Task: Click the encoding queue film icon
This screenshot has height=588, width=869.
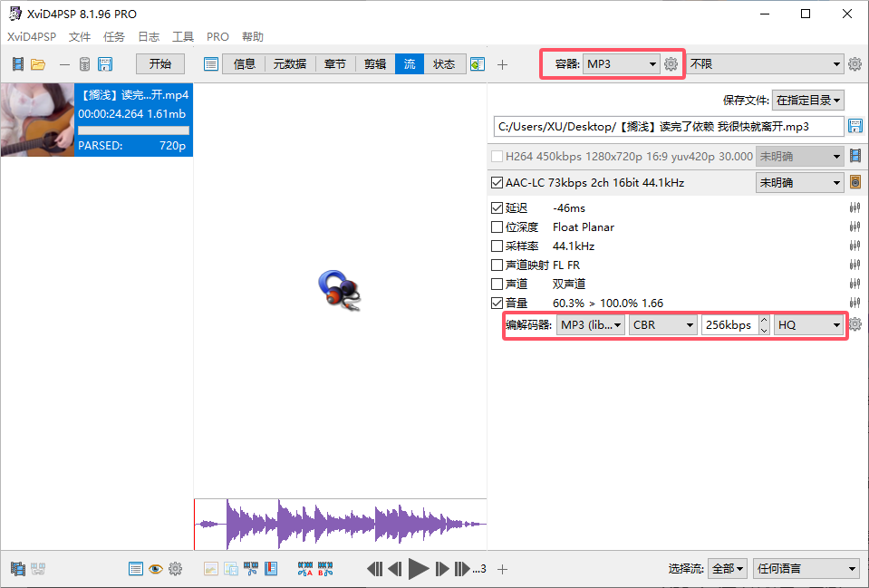Action: point(18,568)
